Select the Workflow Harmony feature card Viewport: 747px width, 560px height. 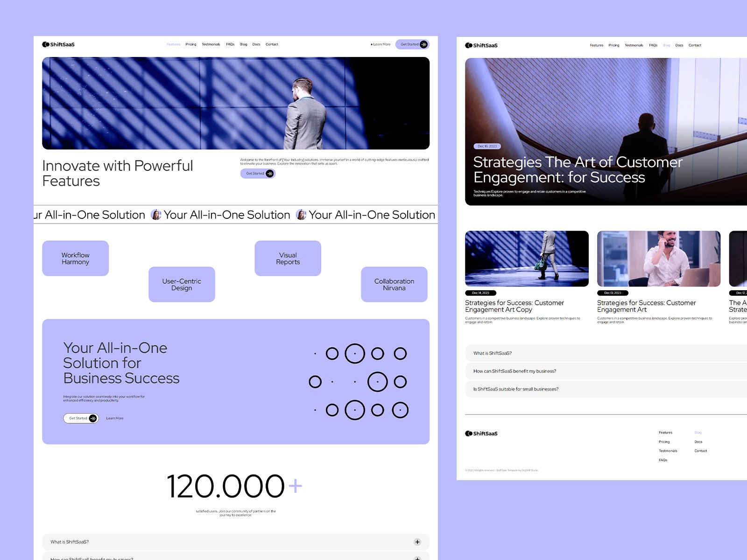[76, 259]
